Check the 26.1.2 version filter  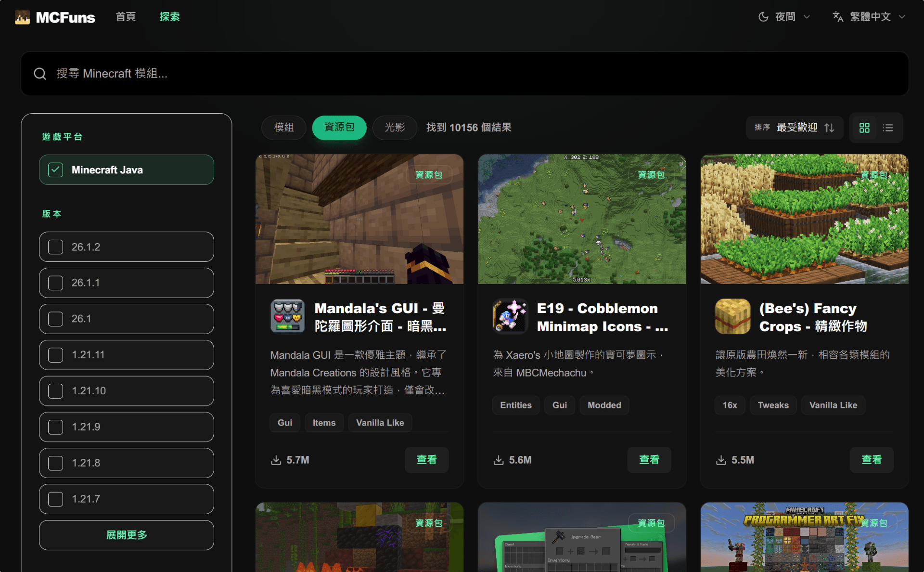tap(127, 247)
